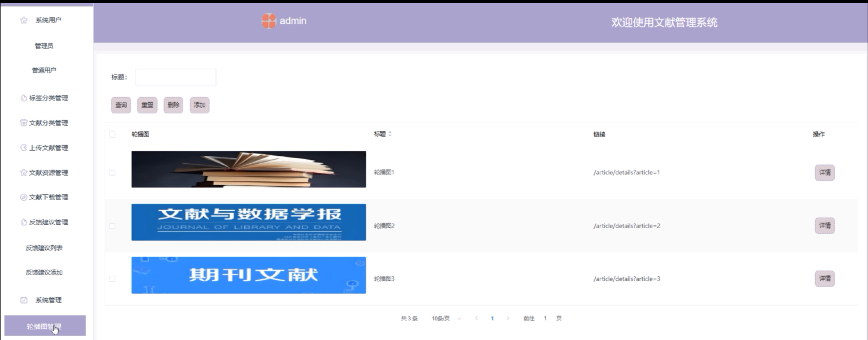Click icon next to 文献下载管理
Image resolution: width=868 pixels, height=340 pixels.
[x=23, y=197]
